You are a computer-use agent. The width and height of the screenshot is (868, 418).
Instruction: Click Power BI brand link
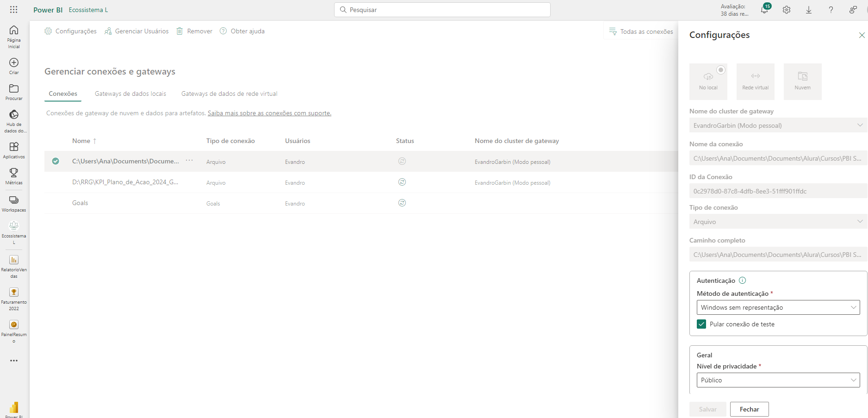click(x=48, y=10)
